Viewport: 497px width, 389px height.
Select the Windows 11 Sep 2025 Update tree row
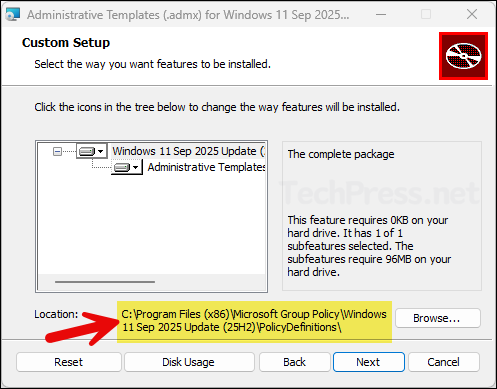pos(188,151)
